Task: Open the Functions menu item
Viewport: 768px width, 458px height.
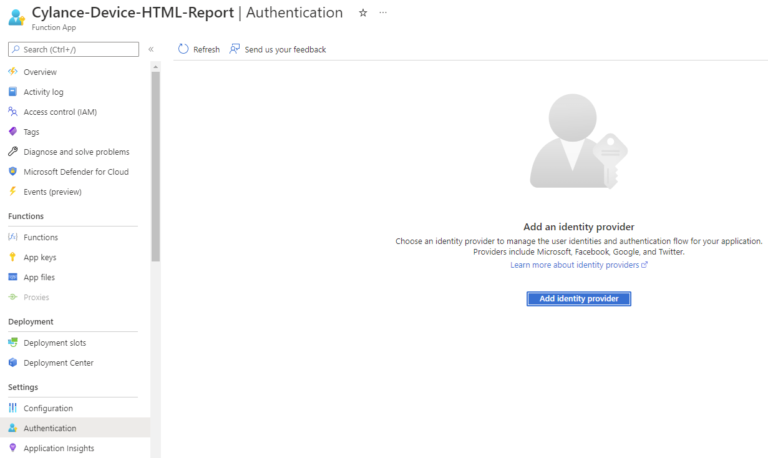Action: [41, 237]
